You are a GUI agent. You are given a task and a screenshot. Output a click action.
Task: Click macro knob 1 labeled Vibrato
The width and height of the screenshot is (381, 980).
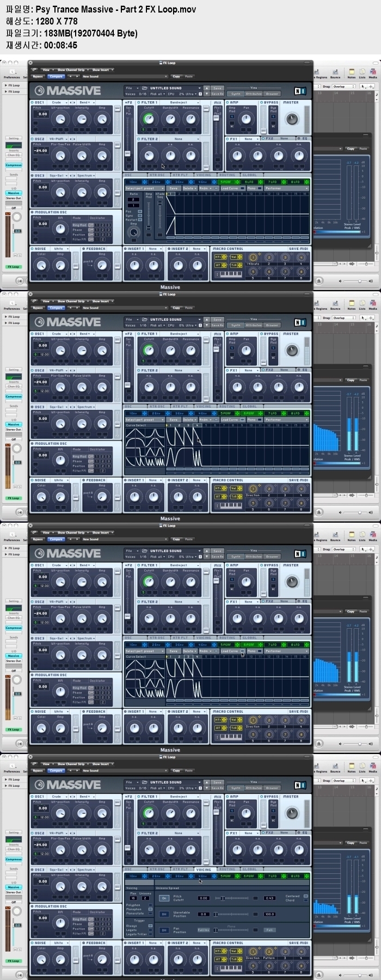pyautogui.click(x=253, y=258)
